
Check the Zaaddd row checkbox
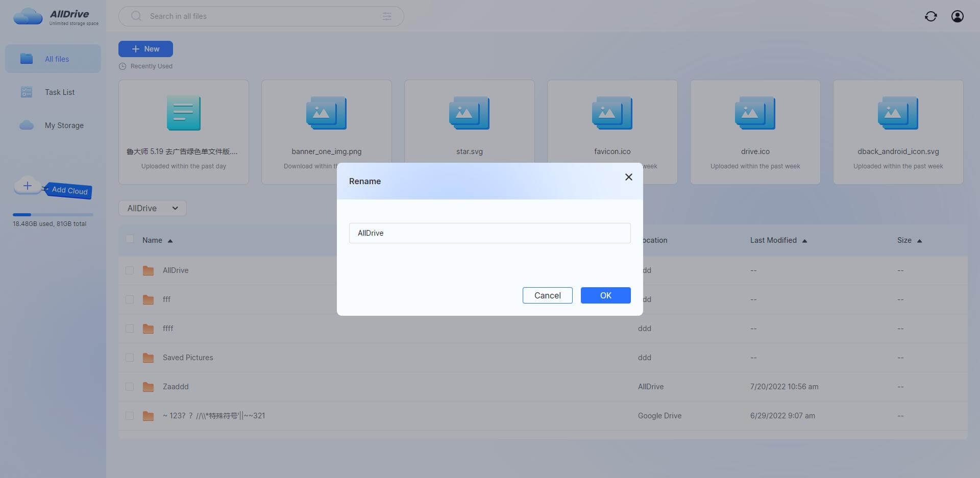coord(130,387)
